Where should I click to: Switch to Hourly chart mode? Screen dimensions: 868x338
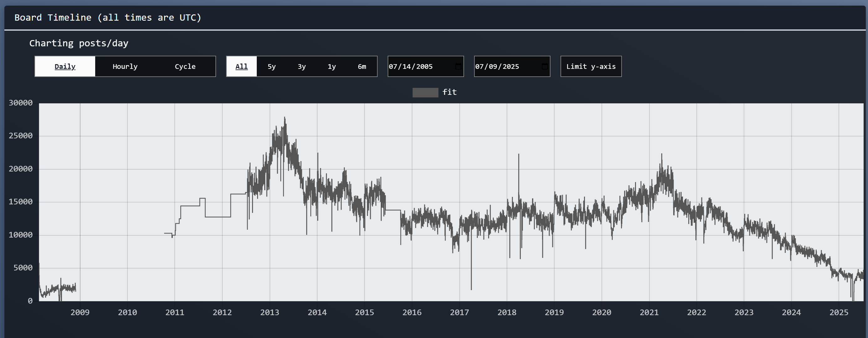[125, 66]
